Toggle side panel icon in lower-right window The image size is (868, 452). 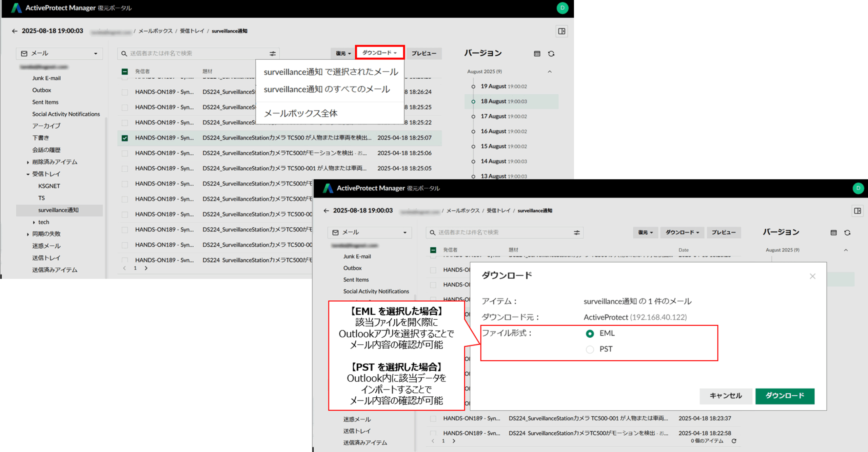(x=857, y=211)
